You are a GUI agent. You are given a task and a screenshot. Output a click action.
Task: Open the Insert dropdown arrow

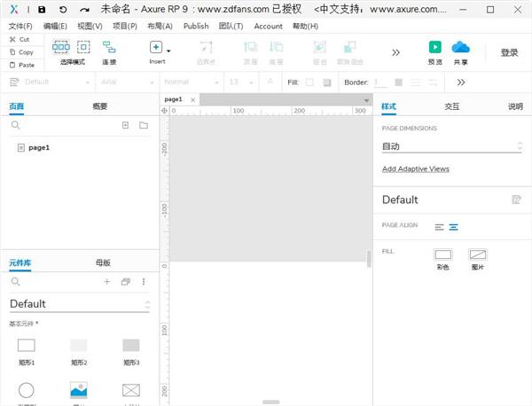point(168,51)
